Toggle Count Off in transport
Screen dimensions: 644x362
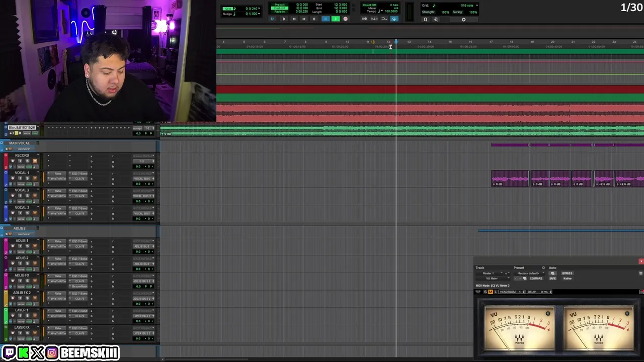point(369,5)
